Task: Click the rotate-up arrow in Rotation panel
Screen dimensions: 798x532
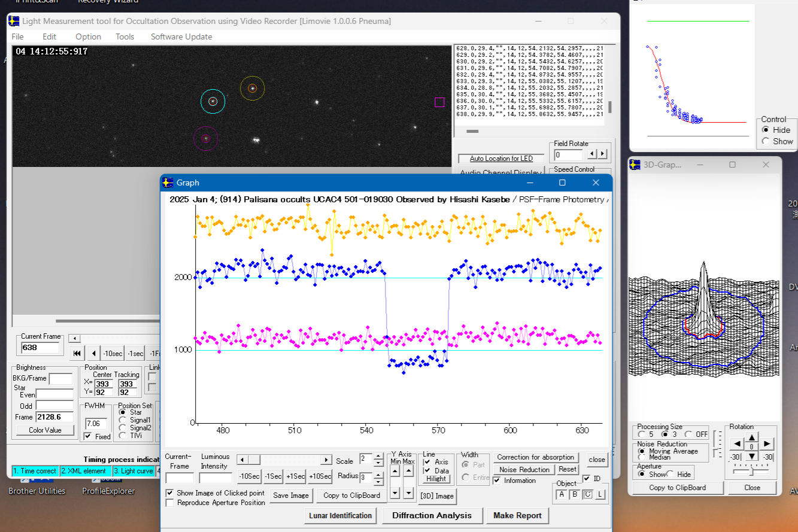Action: 752,436
